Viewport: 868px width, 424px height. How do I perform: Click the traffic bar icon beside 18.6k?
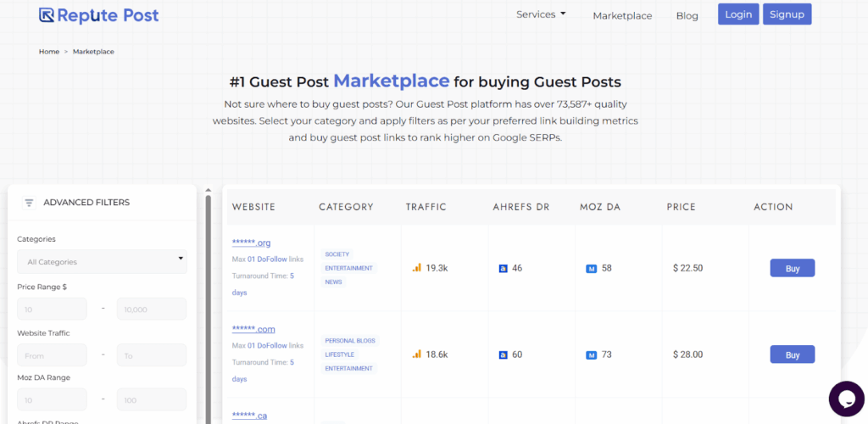point(416,354)
